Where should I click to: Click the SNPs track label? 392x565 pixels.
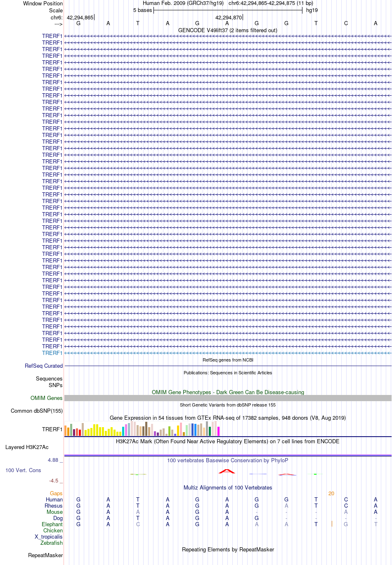(55, 385)
